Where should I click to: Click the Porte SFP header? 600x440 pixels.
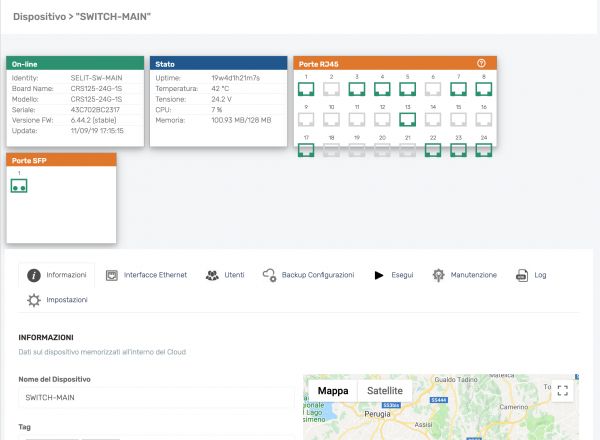(x=61, y=160)
